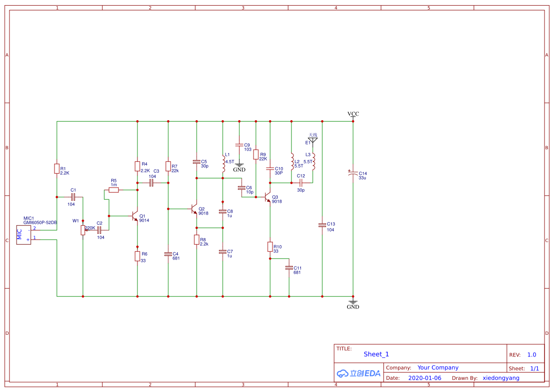Image resolution: width=554 pixels, height=392 pixels.
Task: Select polarized capacitor C14 33u symbol
Action: (x=353, y=173)
